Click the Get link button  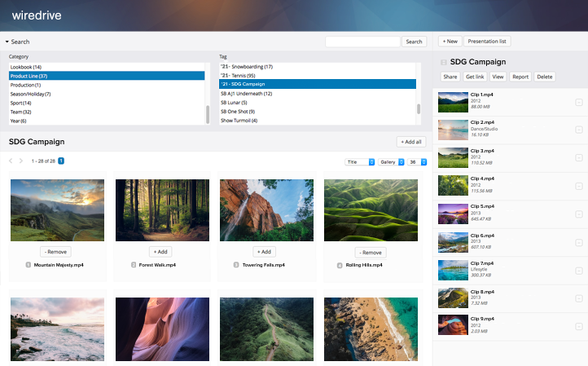474,77
